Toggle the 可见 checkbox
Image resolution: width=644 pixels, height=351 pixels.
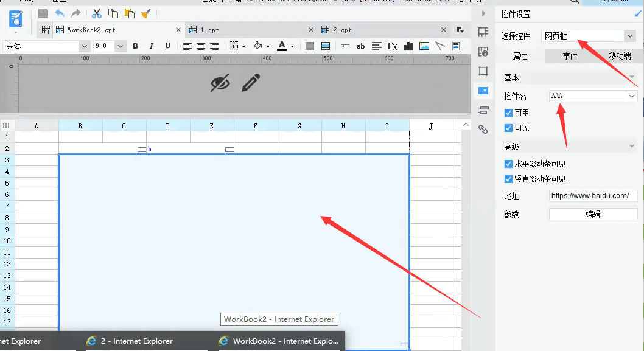pos(508,128)
